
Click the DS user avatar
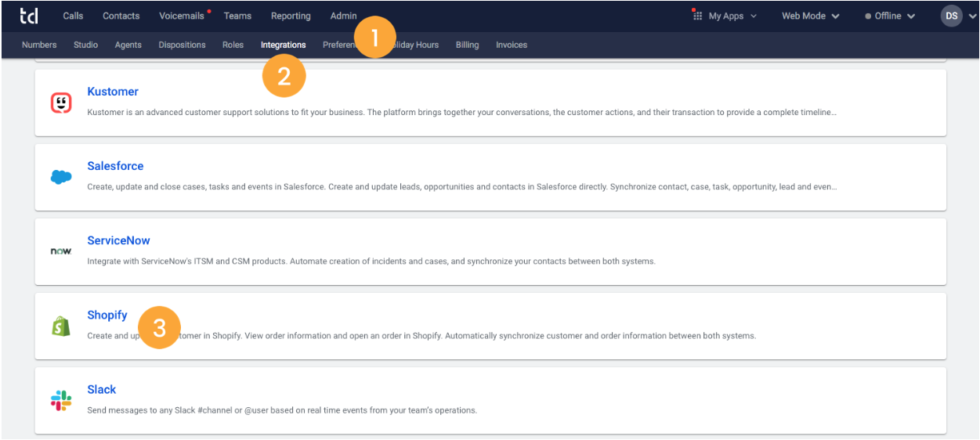pos(951,16)
